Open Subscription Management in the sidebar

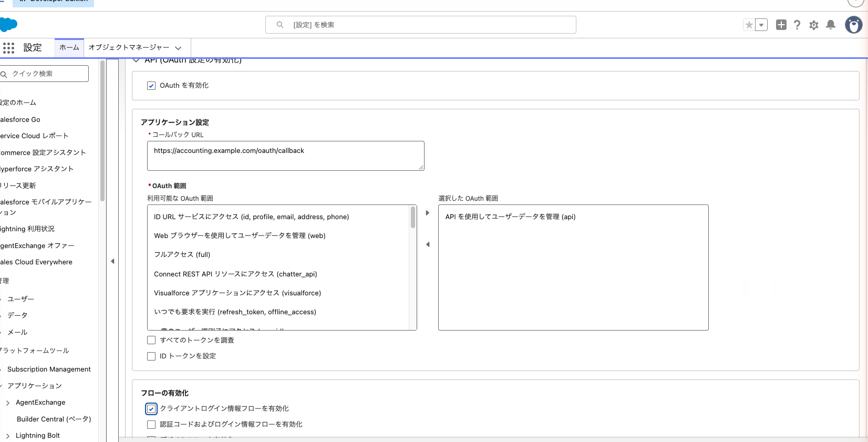coord(49,369)
